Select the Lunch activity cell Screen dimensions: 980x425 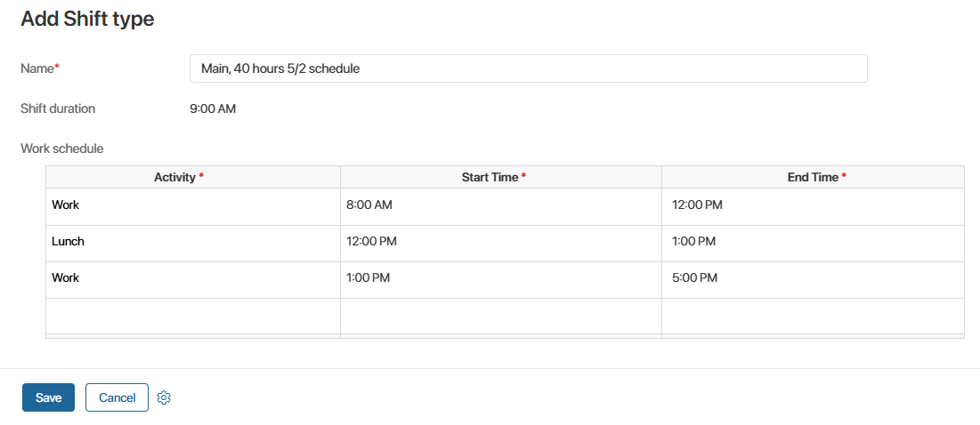click(x=192, y=242)
